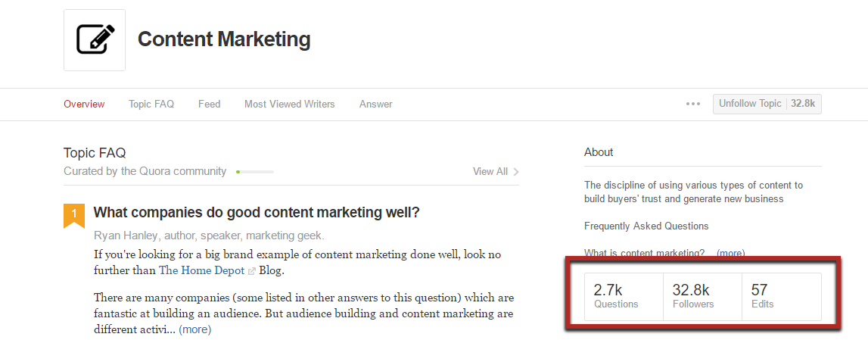Click the 32.8k follower count on follow button

[804, 104]
